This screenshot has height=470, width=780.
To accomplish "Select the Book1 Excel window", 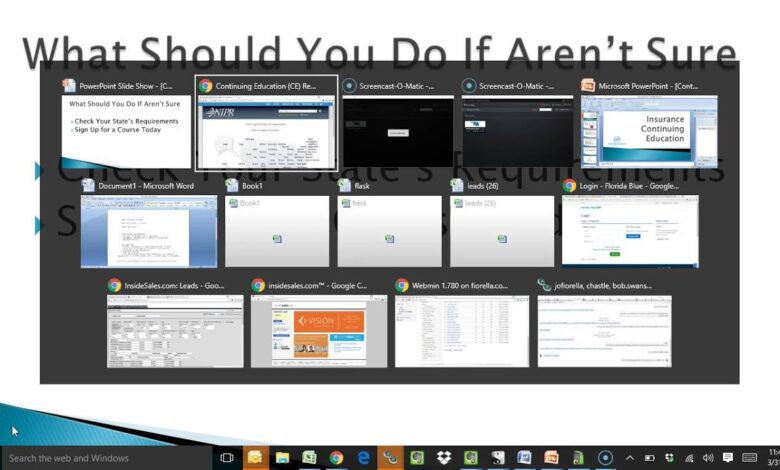I will pos(277,231).
